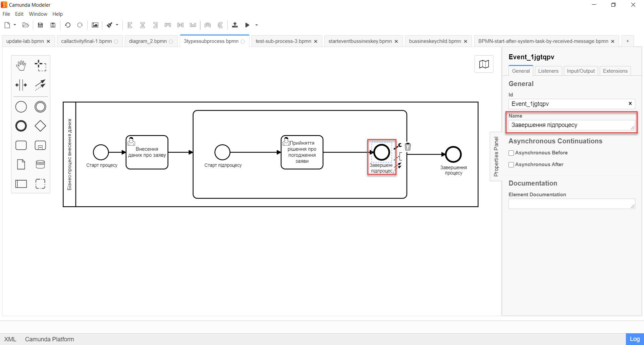Create a Start Event from palette
Image resolution: width=644 pixels, height=345 pixels.
point(21,107)
